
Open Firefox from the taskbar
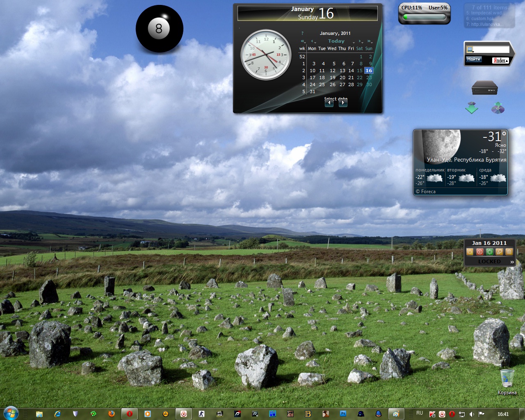[x=111, y=413]
